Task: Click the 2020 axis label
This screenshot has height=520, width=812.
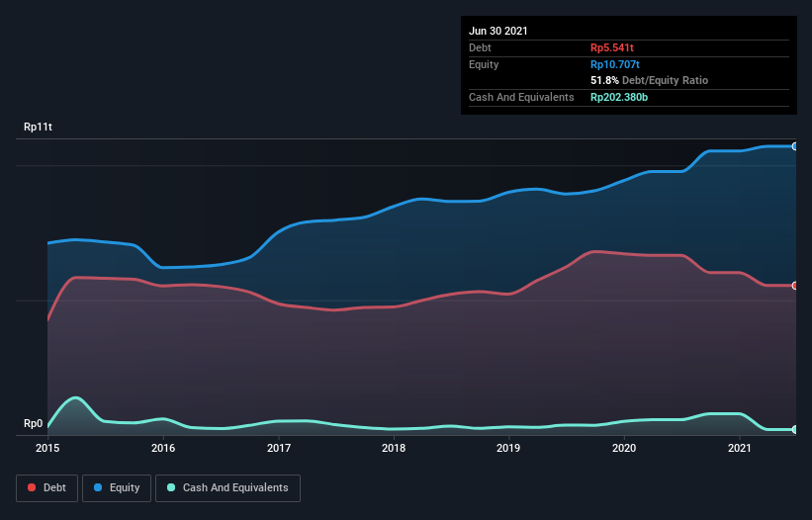Action: point(624,448)
